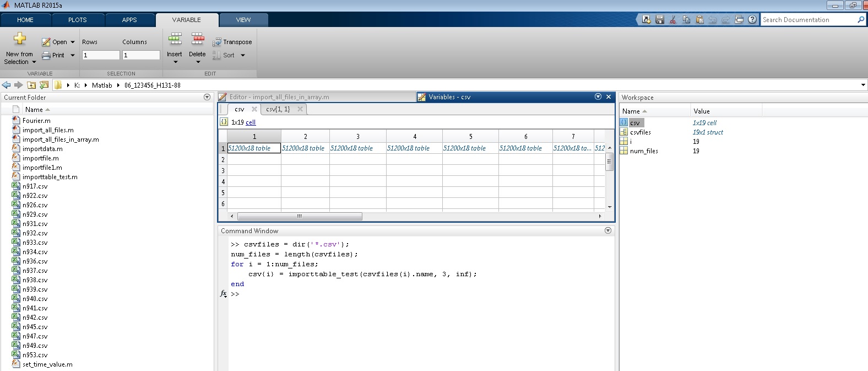Open the Current Folder panel actions menu
This screenshot has height=371, width=868.
(x=207, y=97)
